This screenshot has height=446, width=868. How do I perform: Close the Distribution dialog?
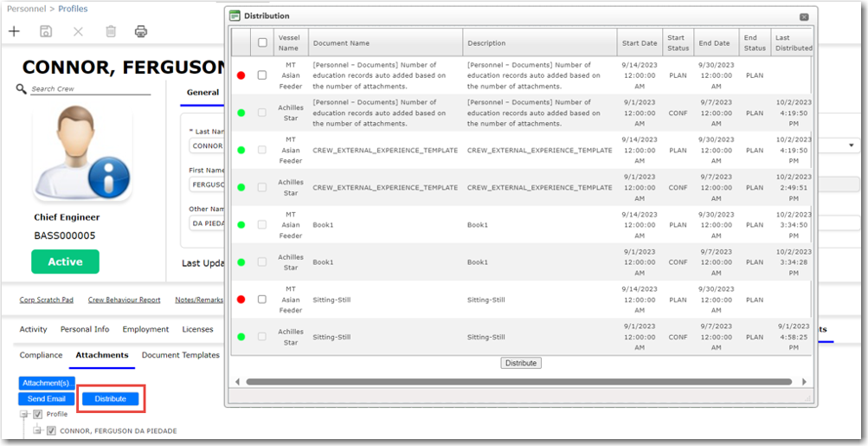point(804,16)
